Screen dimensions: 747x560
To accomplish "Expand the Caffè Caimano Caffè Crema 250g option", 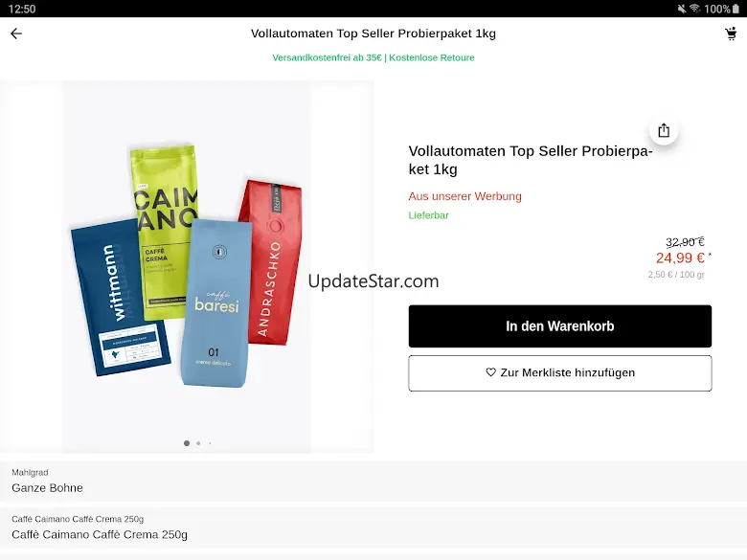I will (373, 527).
